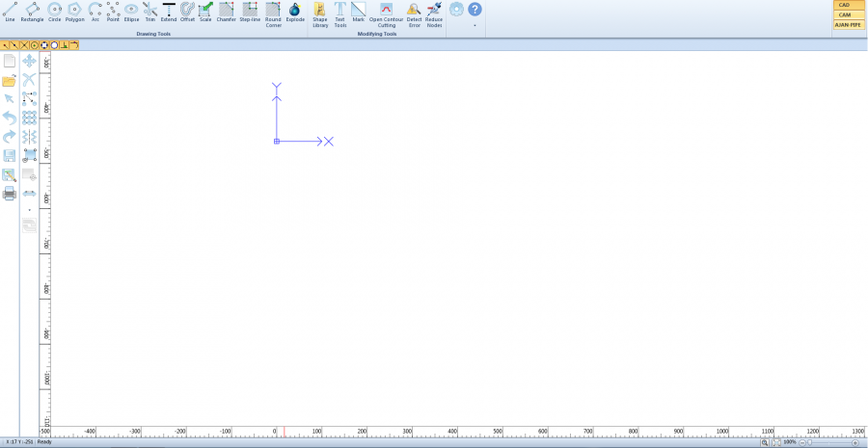Toggle the last snap button in strip
Image resolution: width=868 pixels, height=448 pixels.
[74, 45]
